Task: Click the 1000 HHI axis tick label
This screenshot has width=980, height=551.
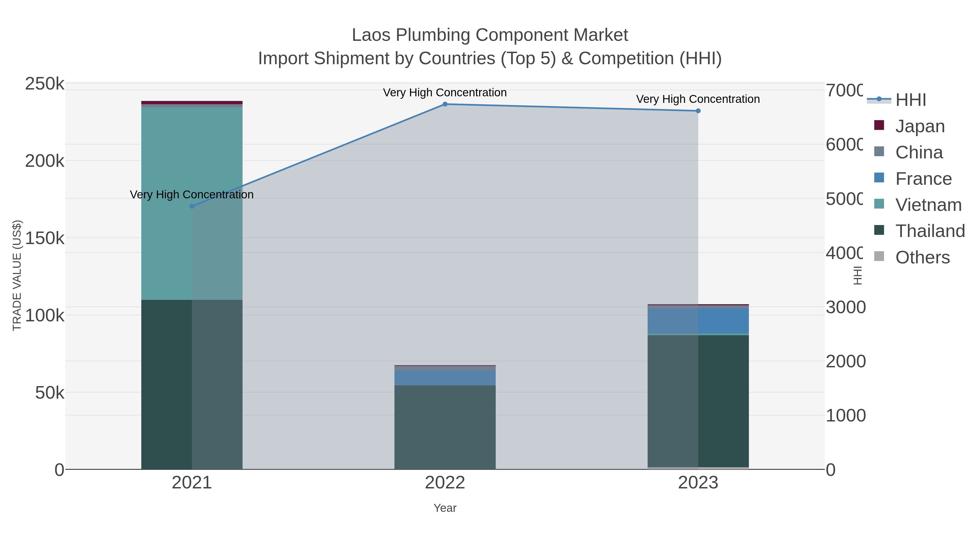Action: [846, 415]
